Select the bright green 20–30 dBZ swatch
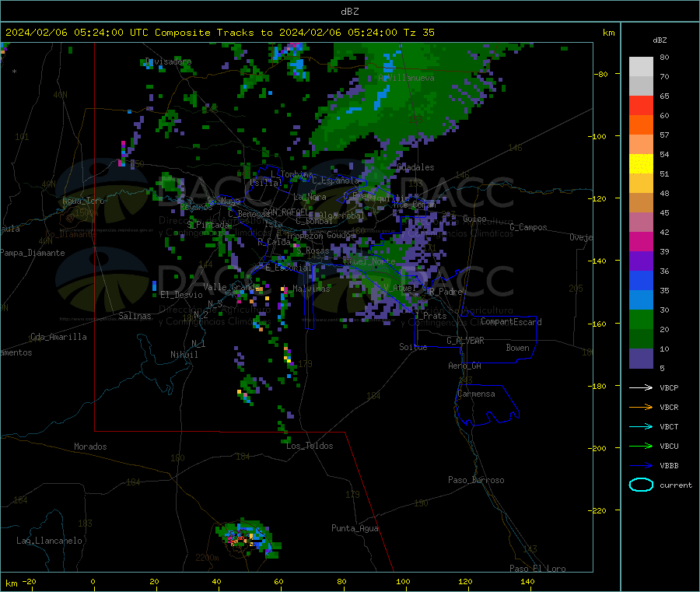The height and width of the screenshot is (592, 700). pos(641,320)
